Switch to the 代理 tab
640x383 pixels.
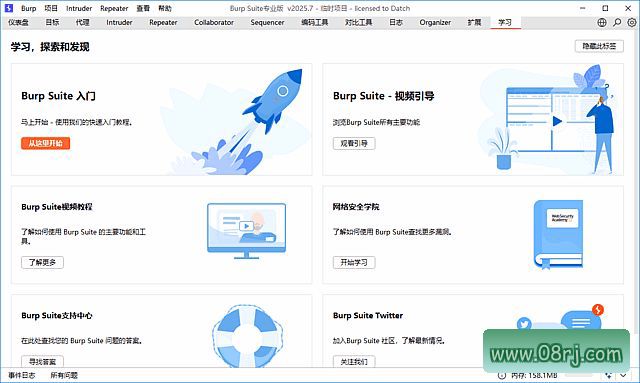coord(82,22)
